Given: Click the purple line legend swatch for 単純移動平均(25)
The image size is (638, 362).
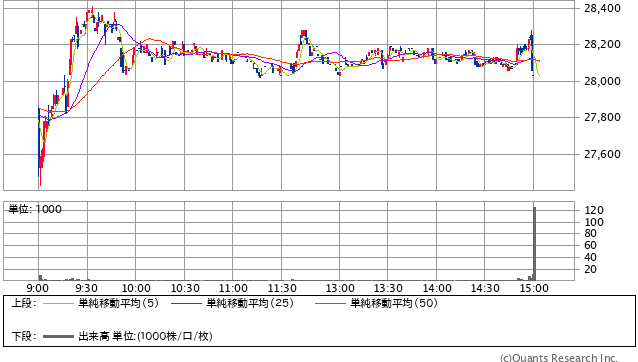Looking at the screenshot, I should (186, 303).
